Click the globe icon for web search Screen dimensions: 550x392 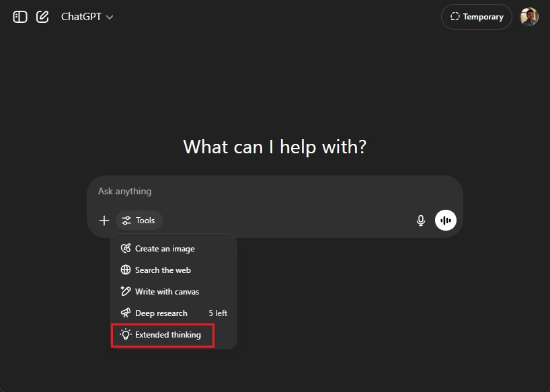coord(125,270)
